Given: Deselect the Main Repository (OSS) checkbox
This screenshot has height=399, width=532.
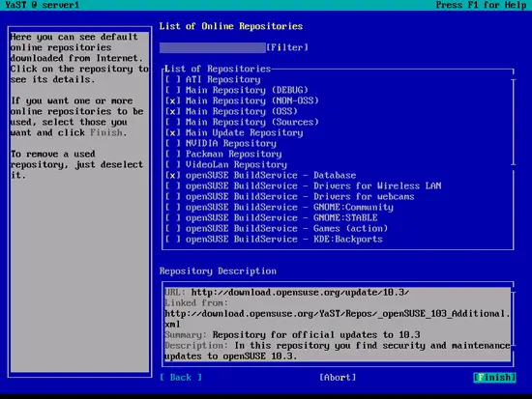Looking at the screenshot, I should [x=173, y=111].
